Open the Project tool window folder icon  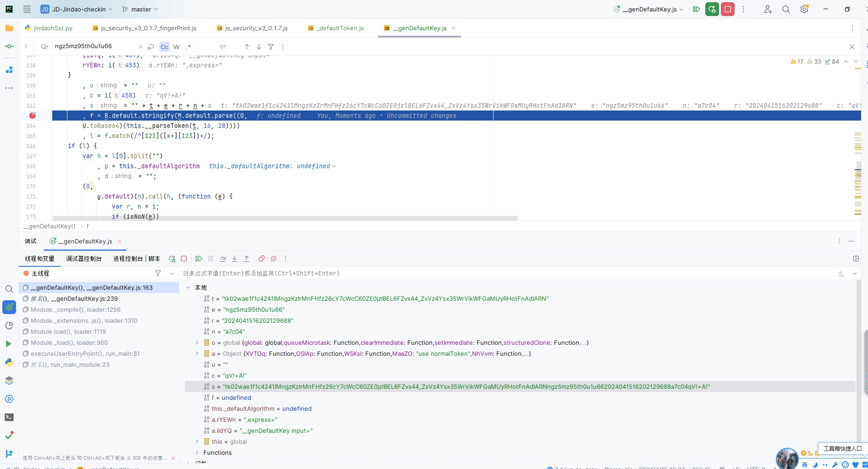[x=9, y=28]
